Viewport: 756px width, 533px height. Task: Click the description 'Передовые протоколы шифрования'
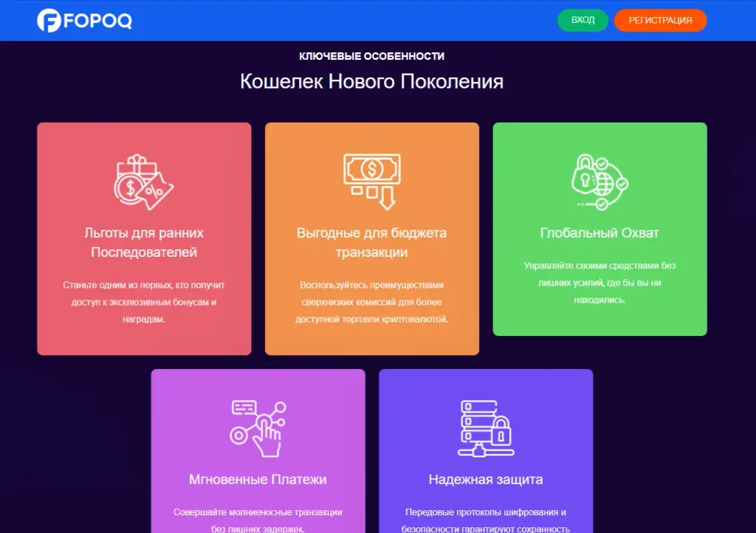tap(486, 520)
